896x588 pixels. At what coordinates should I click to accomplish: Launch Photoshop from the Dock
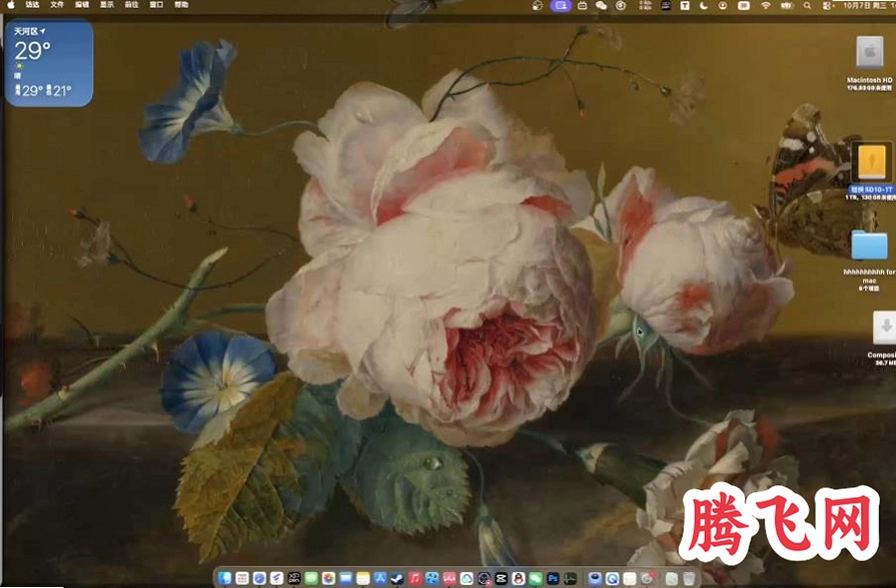(553, 578)
